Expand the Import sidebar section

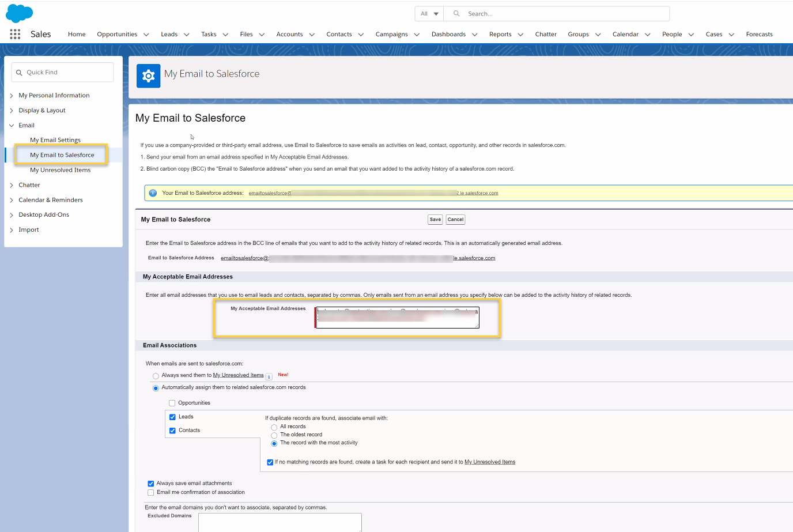[12, 230]
